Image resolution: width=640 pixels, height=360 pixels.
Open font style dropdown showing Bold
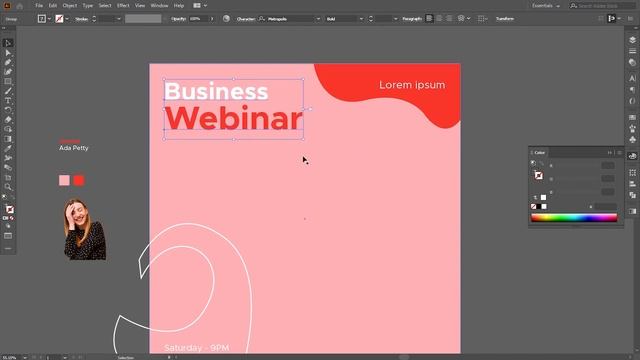361,19
